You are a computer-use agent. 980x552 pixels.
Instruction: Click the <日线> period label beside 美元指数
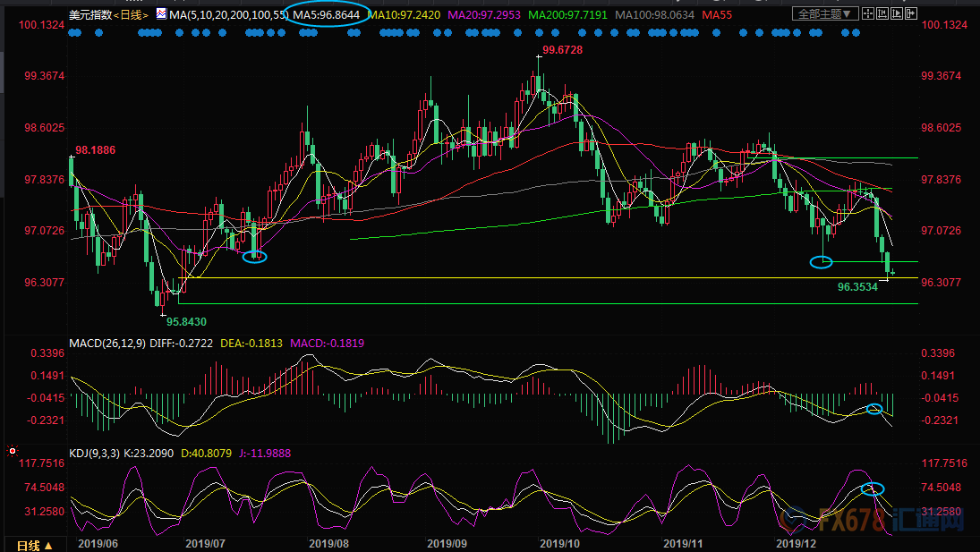[x=132, y=14]
